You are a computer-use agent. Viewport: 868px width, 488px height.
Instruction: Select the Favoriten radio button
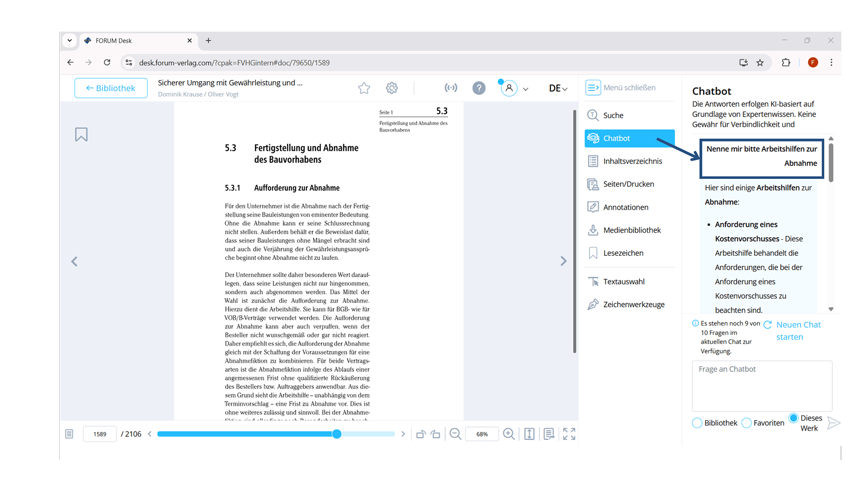pyautogui.click(x=746, y=423)
